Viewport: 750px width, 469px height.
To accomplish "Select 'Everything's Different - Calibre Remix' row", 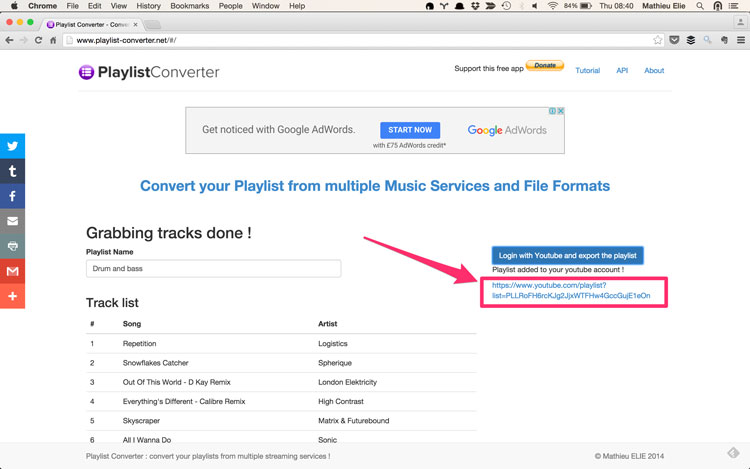I will [x=281, y=402].
